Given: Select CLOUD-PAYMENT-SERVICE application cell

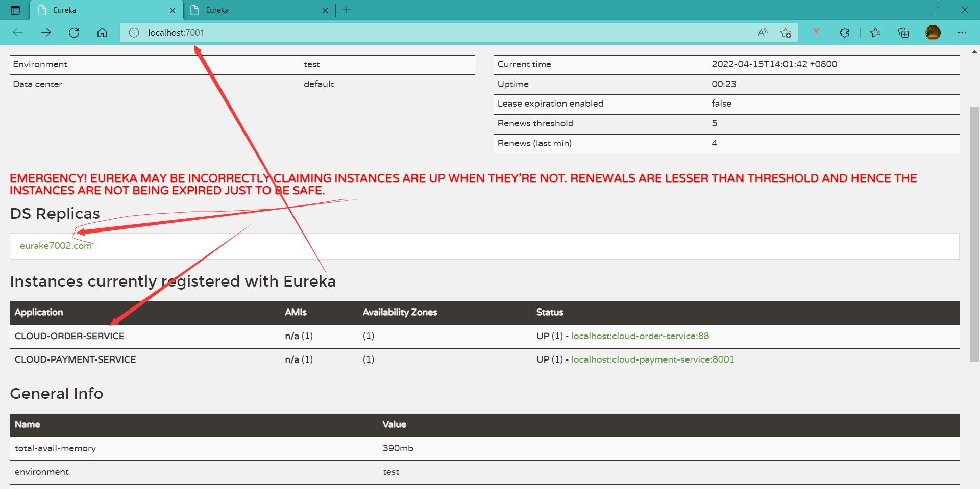Looking at the screenshot, I should click(x=75, y=359).
